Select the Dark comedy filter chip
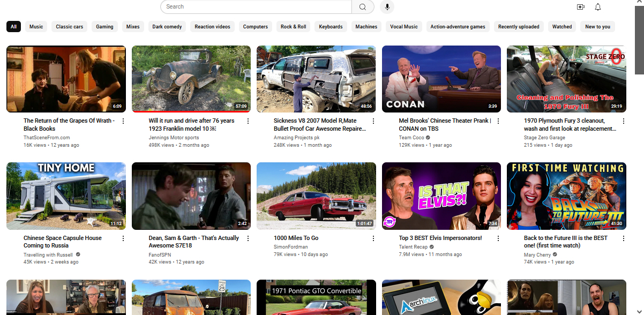Image resolution: width=644 pixels, height=315 pixels. coord(167,27)
